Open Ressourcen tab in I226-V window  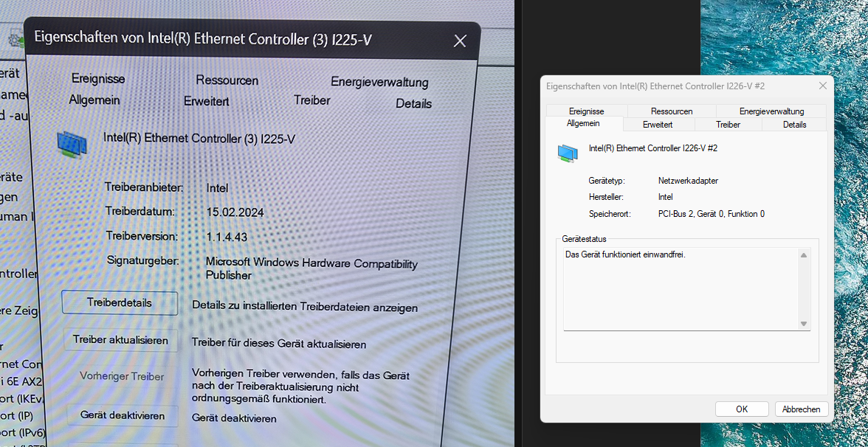point(672,111)
